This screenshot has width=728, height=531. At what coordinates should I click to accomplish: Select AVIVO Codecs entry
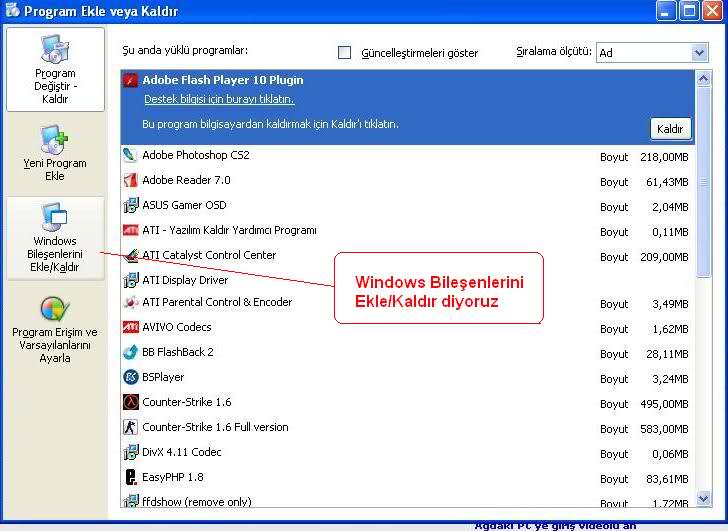coord(408,329)
